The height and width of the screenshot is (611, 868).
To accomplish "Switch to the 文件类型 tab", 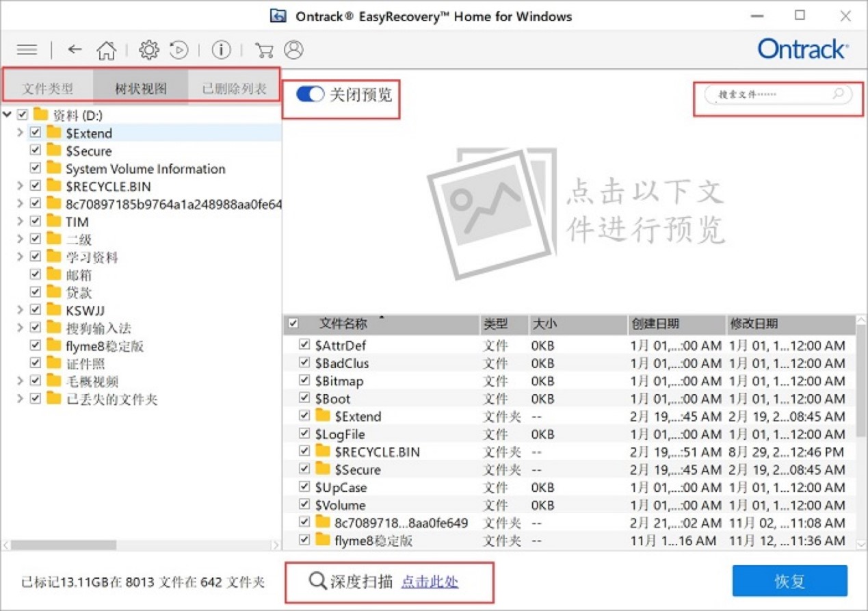I will [x=47, y=87].
